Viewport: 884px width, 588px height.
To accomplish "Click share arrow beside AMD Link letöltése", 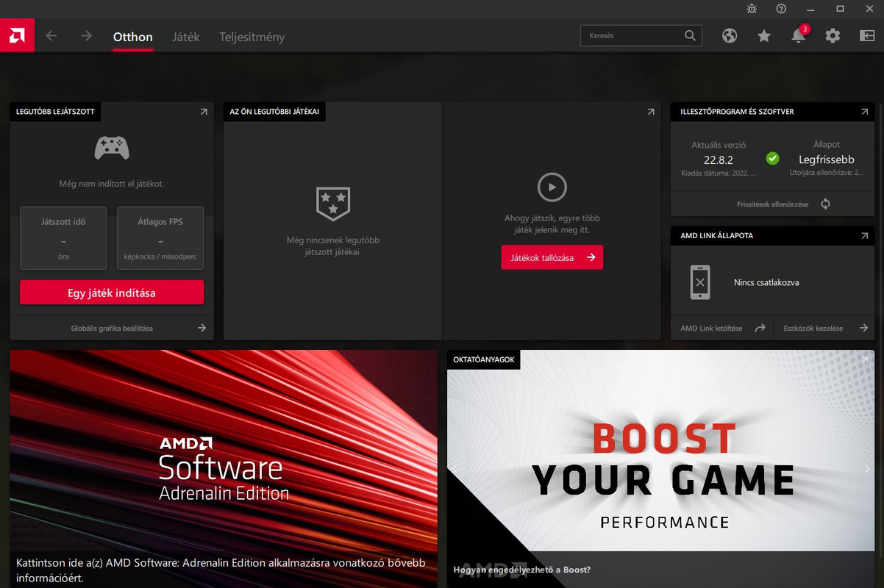I will coord(760,328).
